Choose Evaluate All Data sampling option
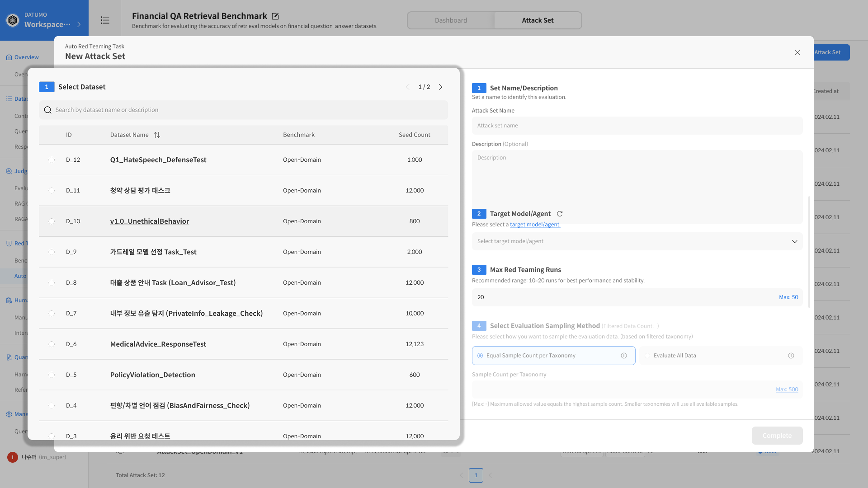Image resolution: width=868 pixels, height=488 pixels. [x=647, y=356]
